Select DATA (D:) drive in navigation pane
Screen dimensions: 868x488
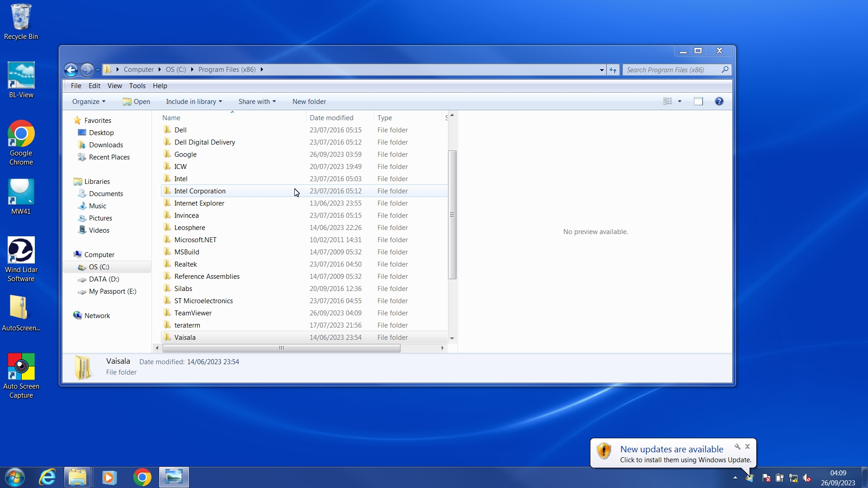point(104,279)
